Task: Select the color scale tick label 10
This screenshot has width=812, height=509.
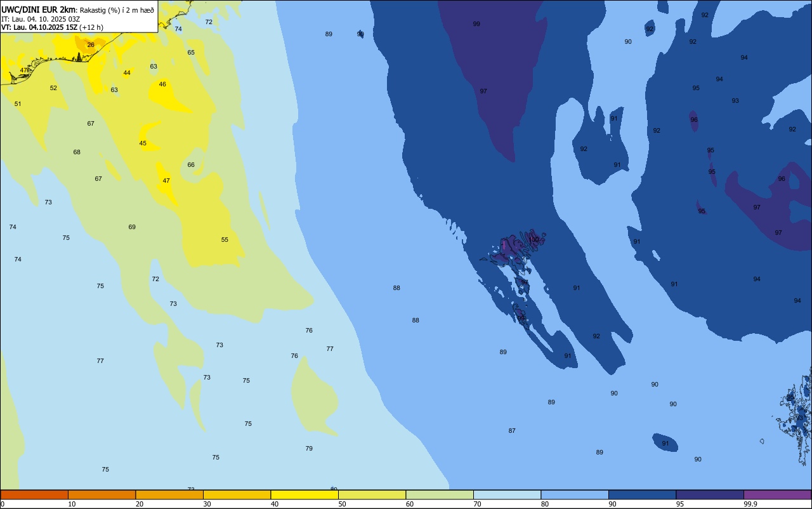Action: point(72,504)
